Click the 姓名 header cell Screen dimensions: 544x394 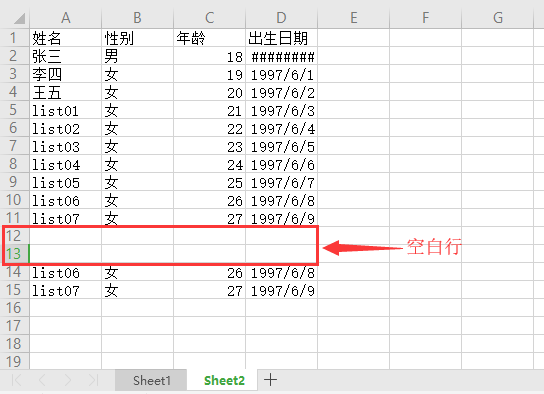click(66, 37)
